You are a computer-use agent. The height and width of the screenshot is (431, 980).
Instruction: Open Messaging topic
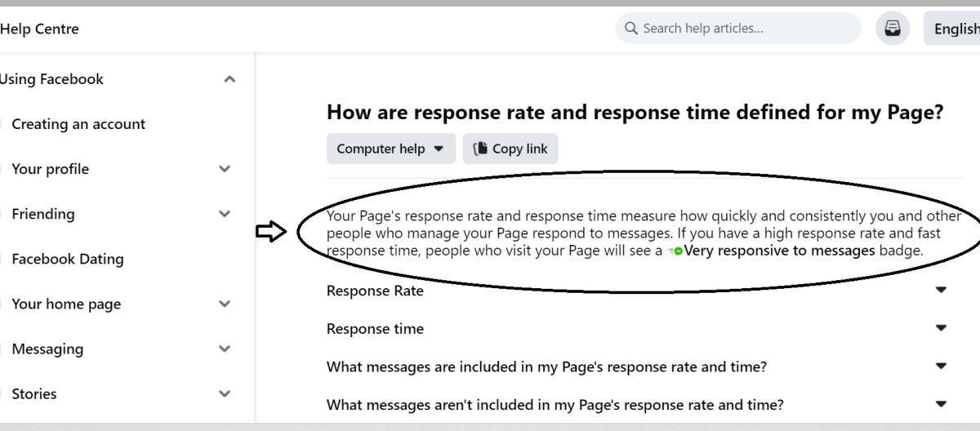point(47,349)
